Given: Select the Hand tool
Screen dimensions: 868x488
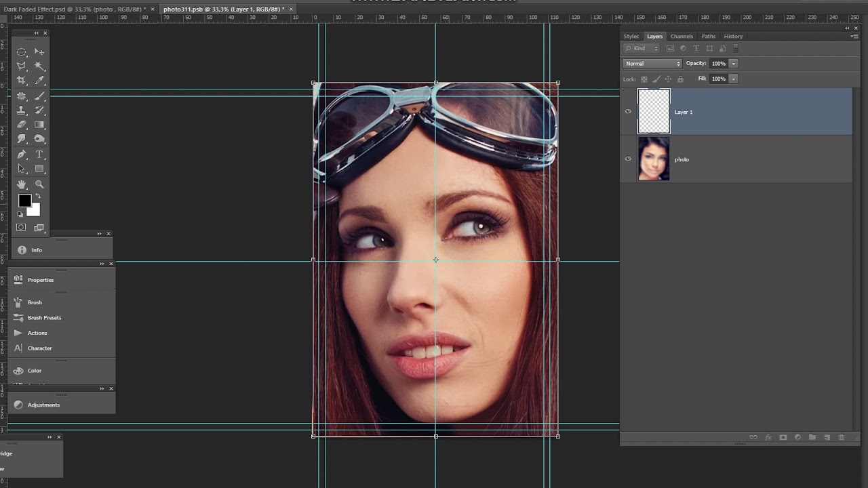Looking at the screenshot, I should point(22,184).
